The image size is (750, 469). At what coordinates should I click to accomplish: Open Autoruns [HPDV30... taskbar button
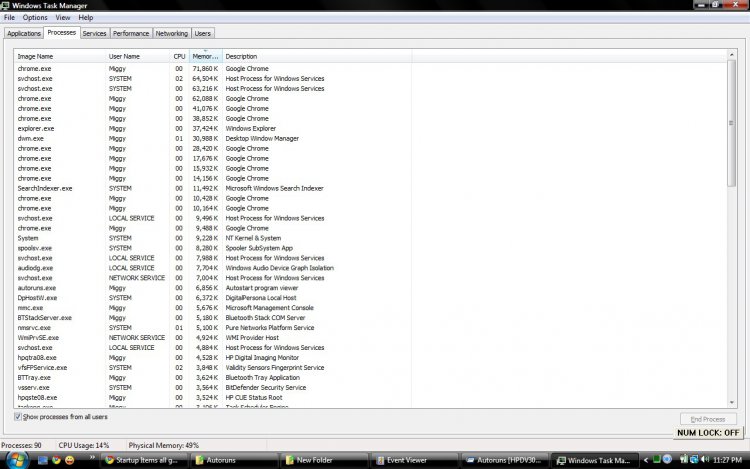click(504, 460)
